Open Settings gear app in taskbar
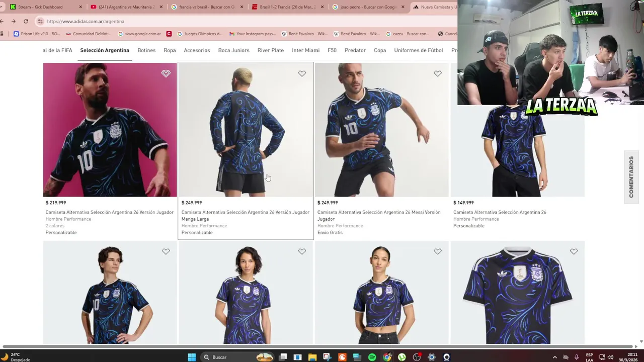Screen dimensions: 644x362 tap(432, 357)
